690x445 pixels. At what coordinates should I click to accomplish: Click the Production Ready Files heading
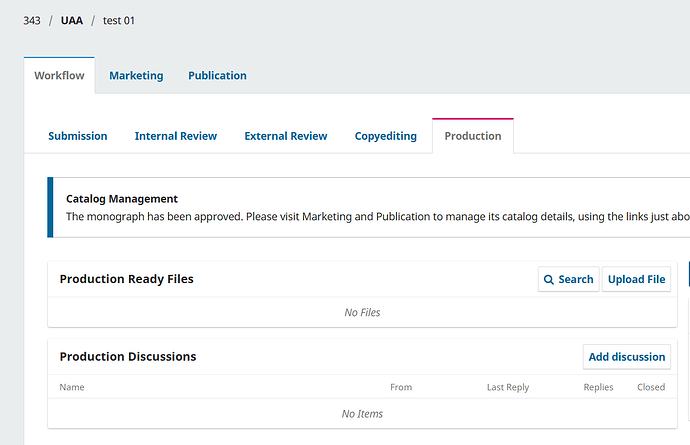(x=127, y=279)
